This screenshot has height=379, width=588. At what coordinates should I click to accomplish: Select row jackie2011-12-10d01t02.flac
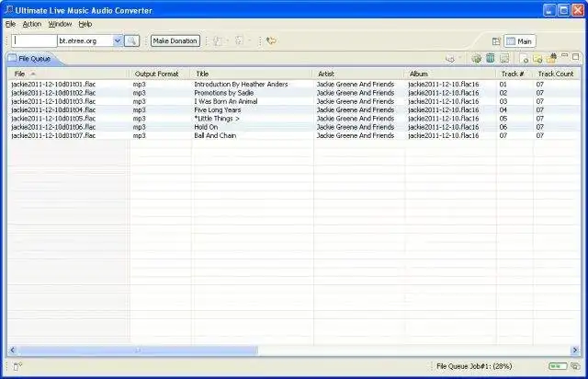pos(294,93)
